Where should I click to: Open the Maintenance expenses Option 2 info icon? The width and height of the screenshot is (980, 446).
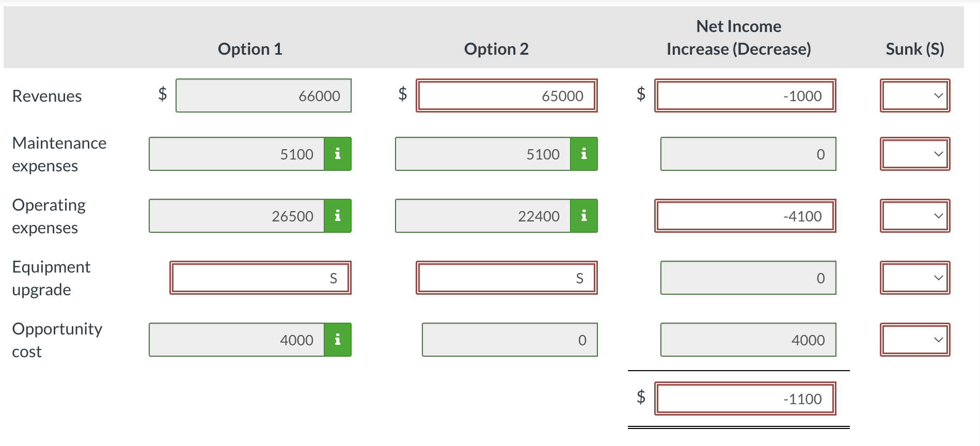(584, 153)
